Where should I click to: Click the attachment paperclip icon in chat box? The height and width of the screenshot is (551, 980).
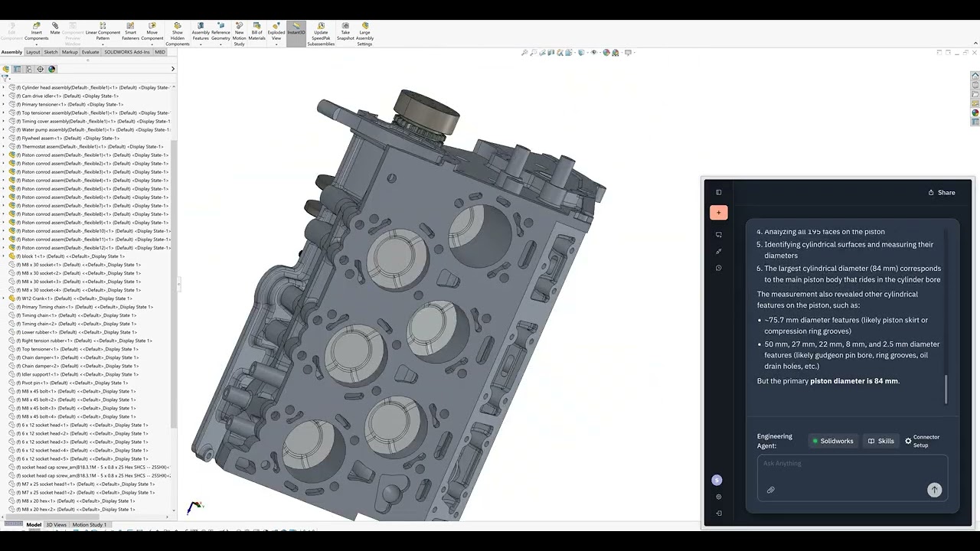770,490
